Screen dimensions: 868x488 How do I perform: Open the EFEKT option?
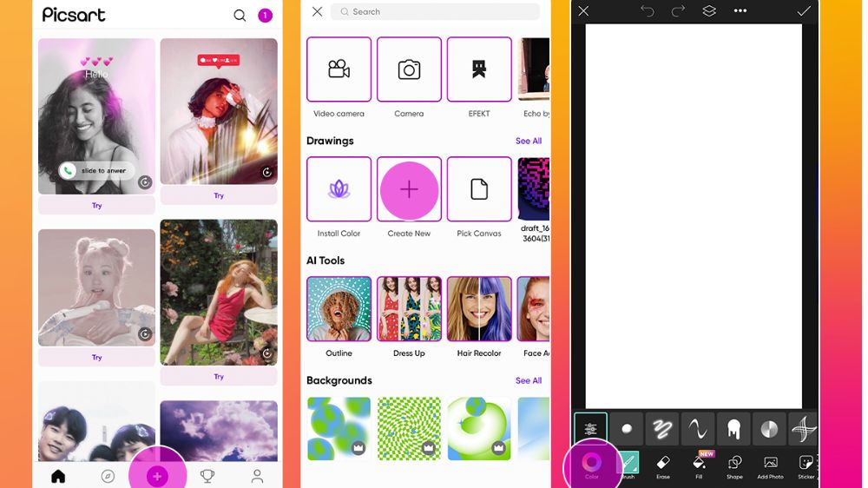(x=479, y=69)
